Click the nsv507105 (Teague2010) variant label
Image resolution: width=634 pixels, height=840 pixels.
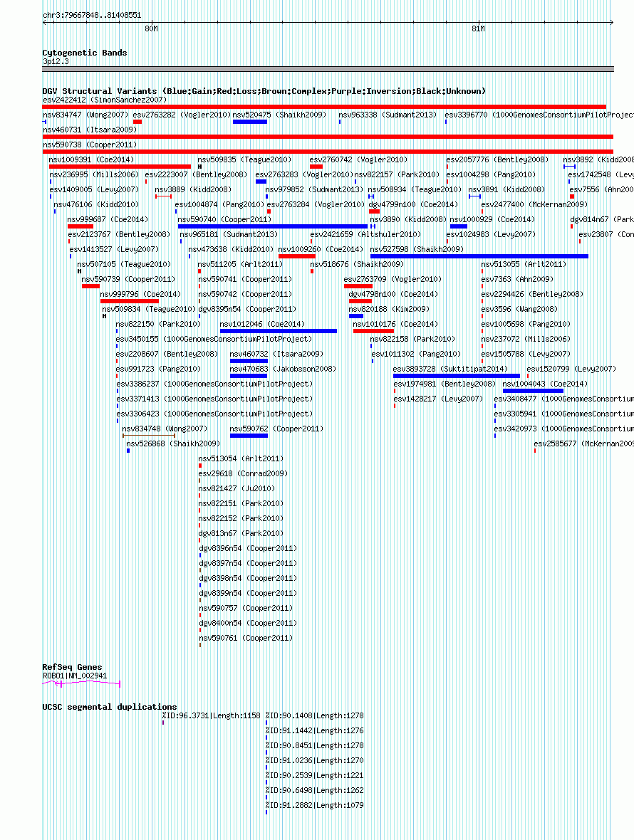[x=125, y=264]
